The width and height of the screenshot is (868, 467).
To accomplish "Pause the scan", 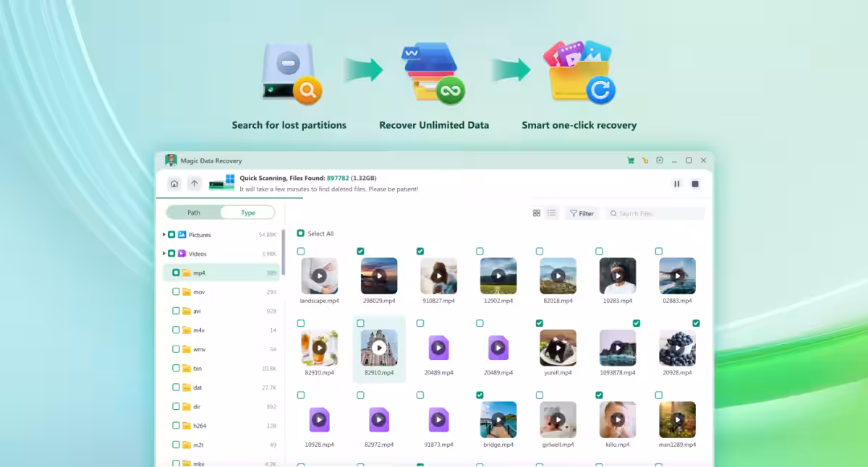I will click(x=677, y=184).
